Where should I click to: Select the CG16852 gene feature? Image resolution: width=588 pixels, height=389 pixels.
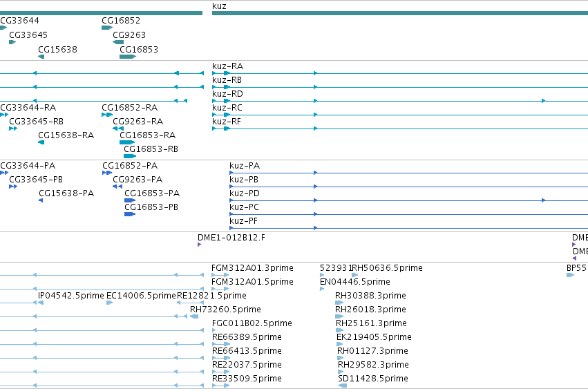click(107, 28)
